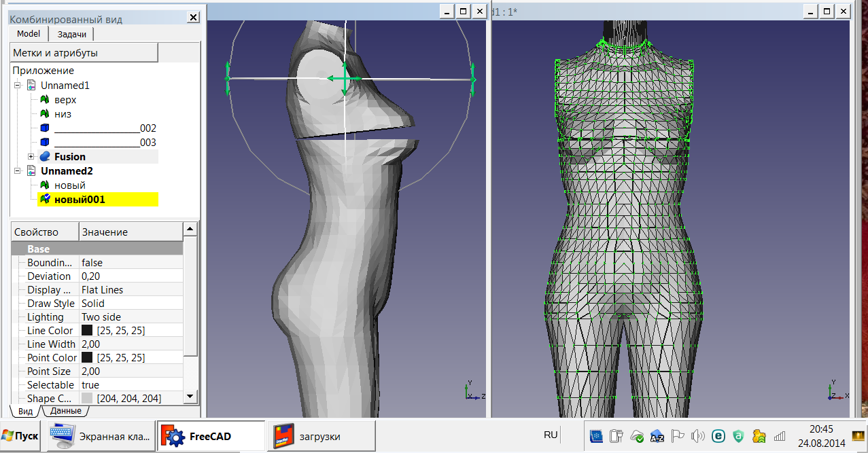Open the Display Mode Flat Lines value
The height and width of the screenshot is (453, 868).
coord(131,289)
